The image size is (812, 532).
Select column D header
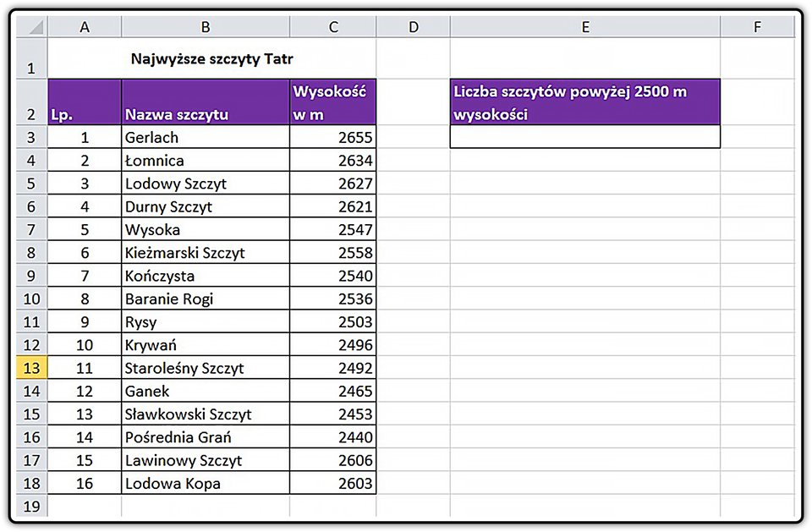coord(414,27)
